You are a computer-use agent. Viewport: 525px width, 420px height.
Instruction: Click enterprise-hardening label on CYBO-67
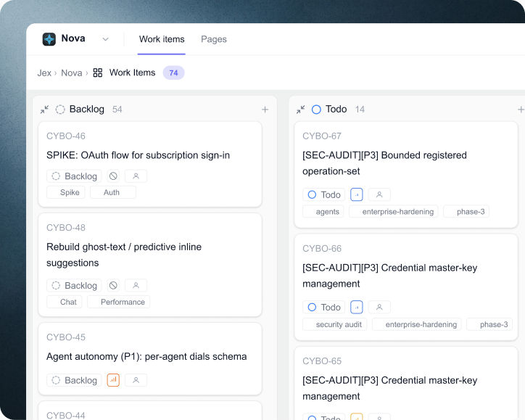(394, 211)
